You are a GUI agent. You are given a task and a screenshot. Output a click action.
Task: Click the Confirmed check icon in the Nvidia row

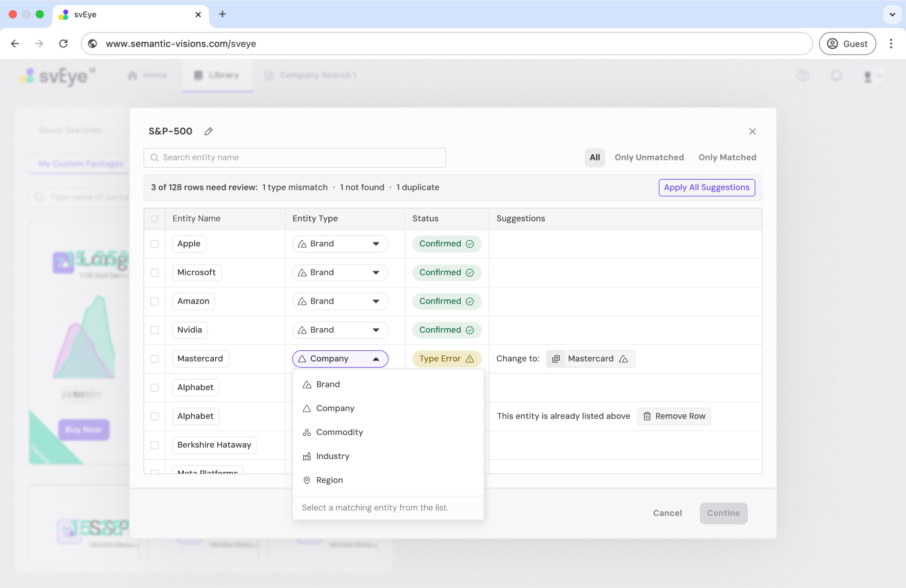[x=470, y=330]
